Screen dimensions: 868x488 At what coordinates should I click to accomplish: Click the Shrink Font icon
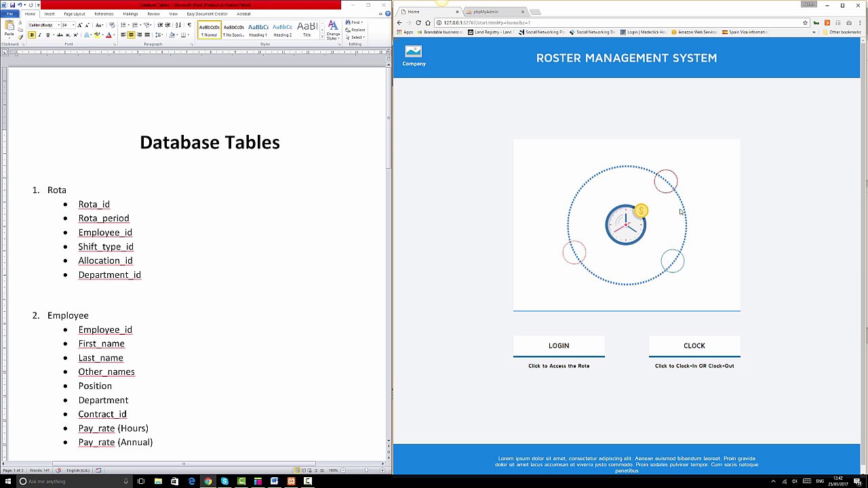[87, 25]
